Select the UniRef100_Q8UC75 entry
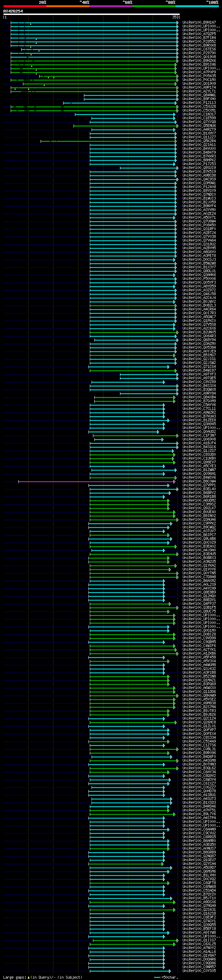222x980 pixels. click(199, 611)
